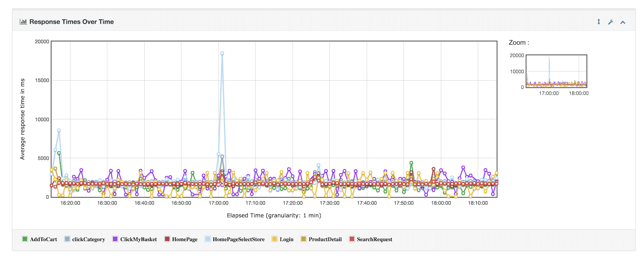The image size is (644, 261).
Task: Click the SearchRequest legend label
Action: click(375, 239)
